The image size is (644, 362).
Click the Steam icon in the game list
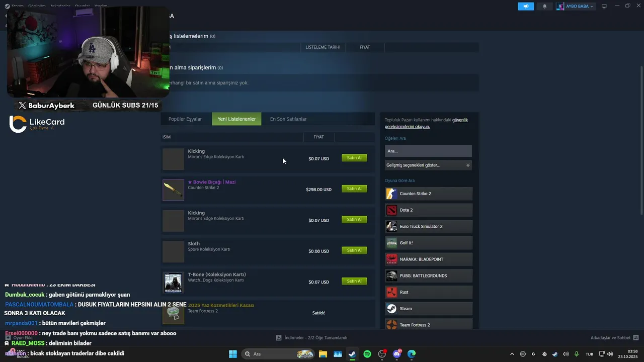point(391,309)
